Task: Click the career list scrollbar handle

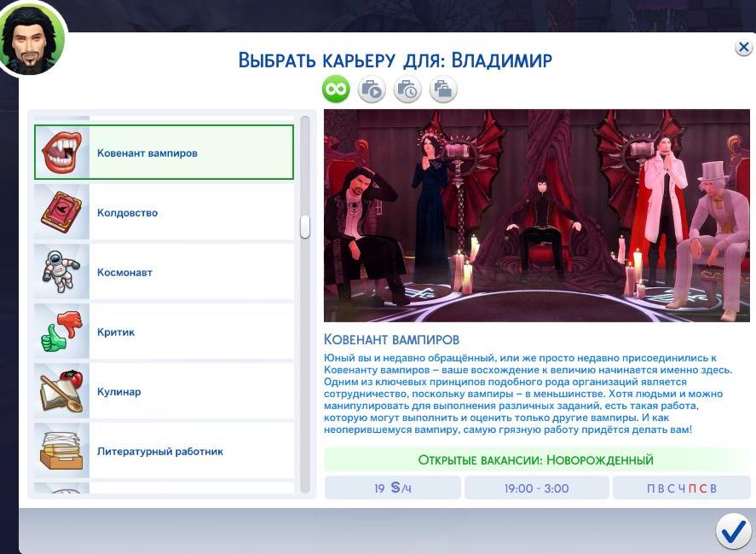Action: 305,227
